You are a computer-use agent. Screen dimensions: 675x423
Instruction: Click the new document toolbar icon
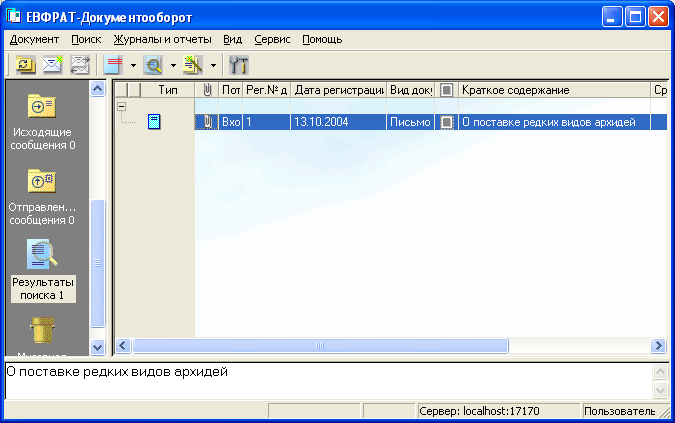pos(114,65)
